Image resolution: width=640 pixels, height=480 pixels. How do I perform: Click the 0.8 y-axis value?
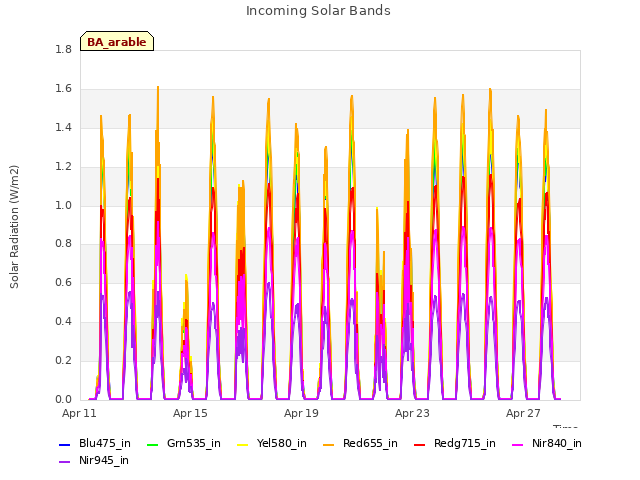[x=63, y=244]
